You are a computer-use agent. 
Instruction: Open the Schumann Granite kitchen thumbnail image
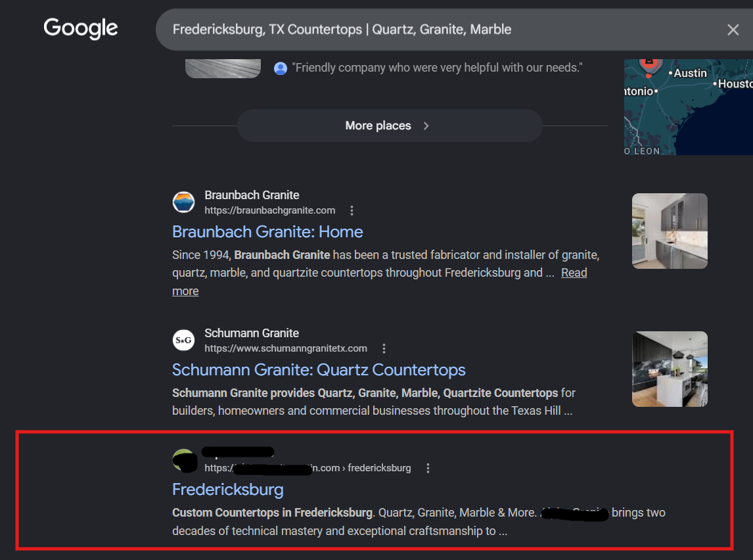[670, 369]
